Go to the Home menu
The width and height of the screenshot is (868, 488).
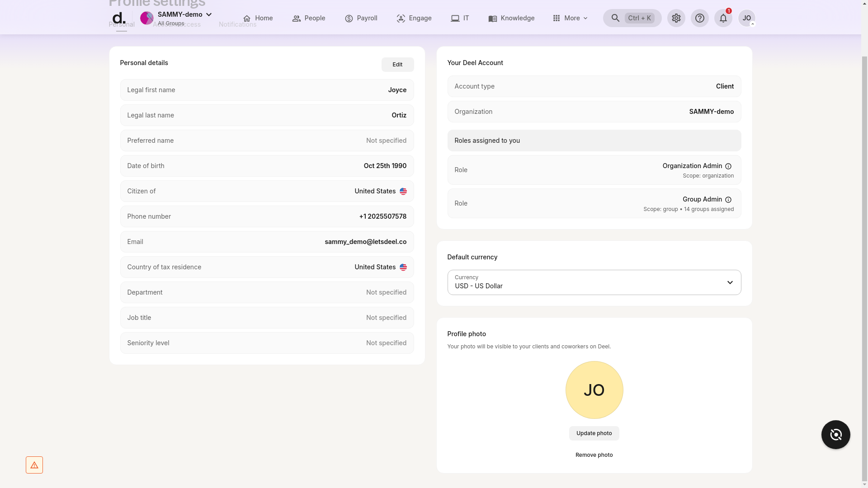pos(258,18)
